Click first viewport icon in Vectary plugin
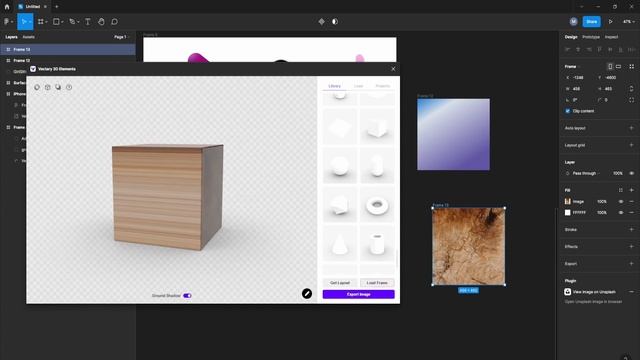The image size is (640, 360). [x=37, y=87]
